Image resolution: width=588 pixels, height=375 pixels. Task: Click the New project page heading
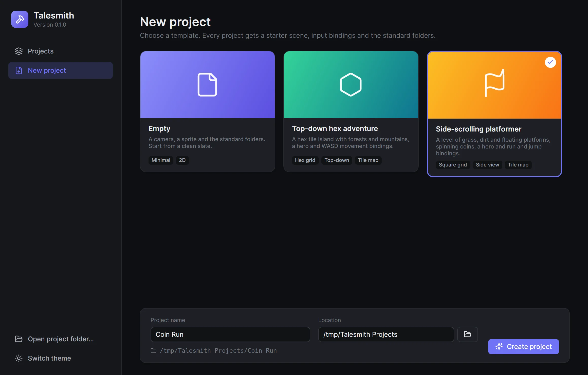tap(175, 22)
